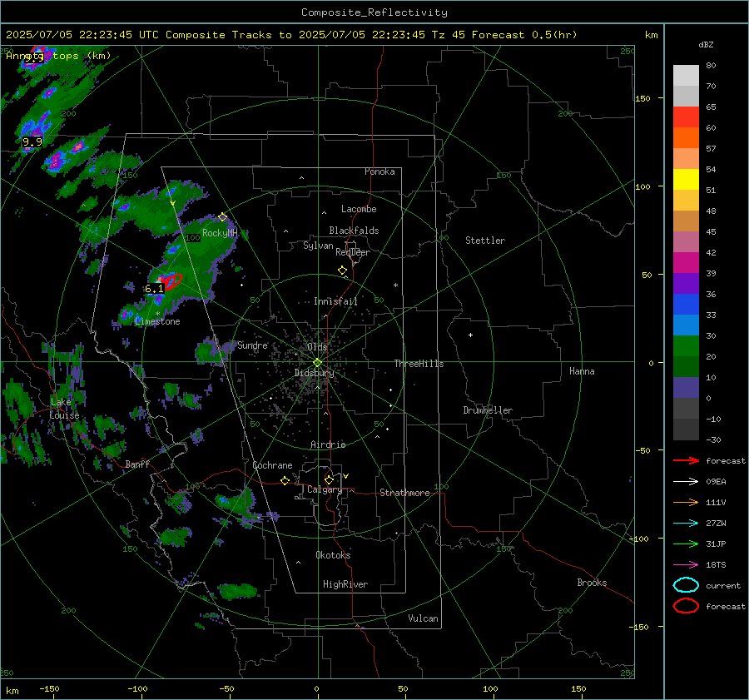
Task: Click the 9.9 storm top label
Action: coord(32,141)
